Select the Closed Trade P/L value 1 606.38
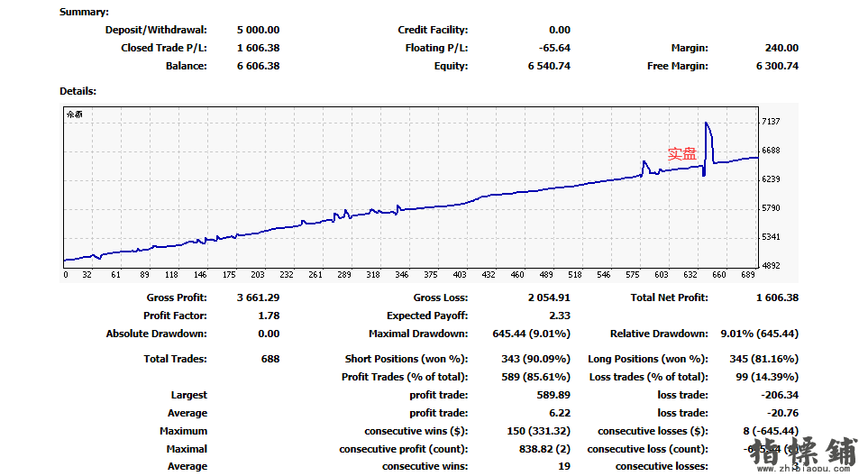 pyautogui.click(x=258, y=48)
